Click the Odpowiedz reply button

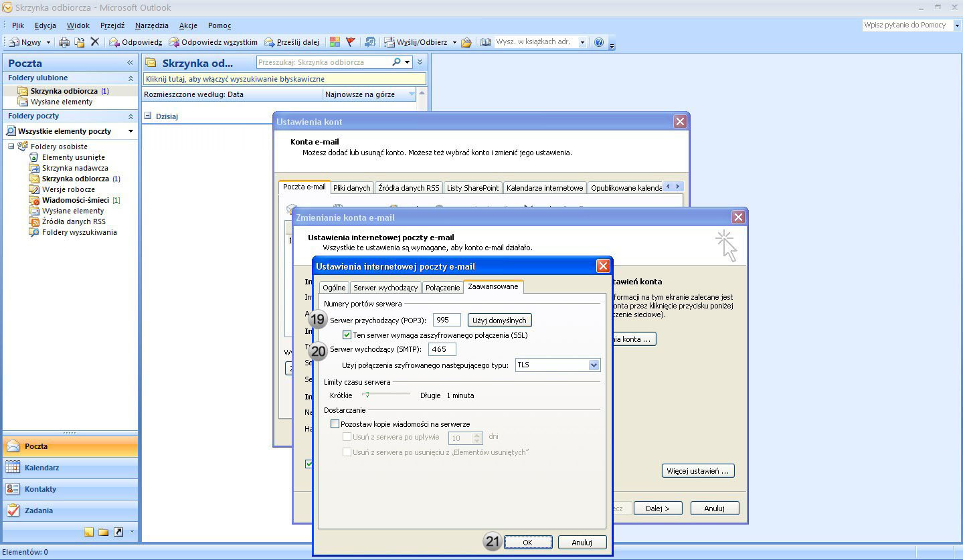(135, 42)
